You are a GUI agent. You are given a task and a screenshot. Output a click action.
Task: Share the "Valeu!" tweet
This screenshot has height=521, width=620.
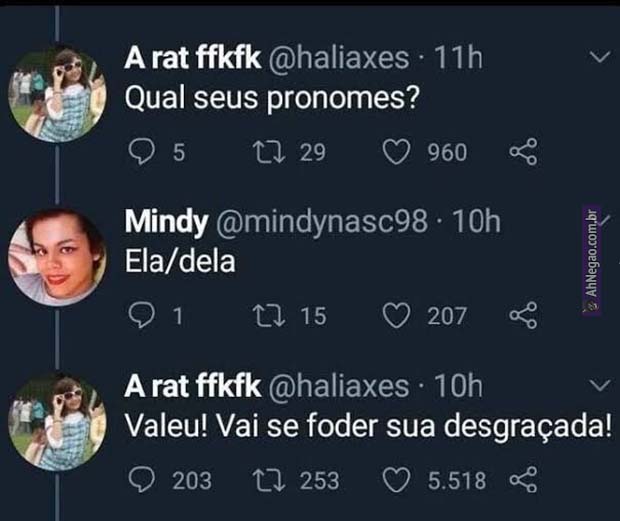point(523,480)
